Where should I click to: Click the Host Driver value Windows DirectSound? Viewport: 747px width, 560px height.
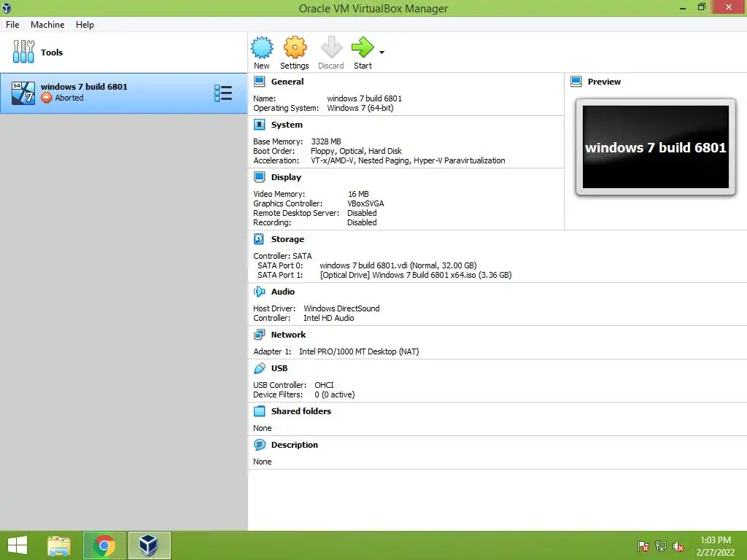click(341, 308)
